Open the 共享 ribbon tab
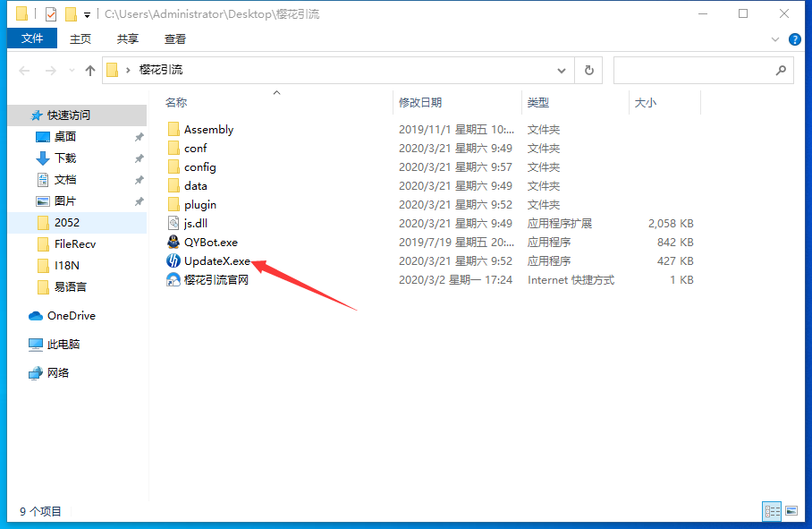Screen dimensions: 812x529 pyautogui.click(x=127, y=38)
